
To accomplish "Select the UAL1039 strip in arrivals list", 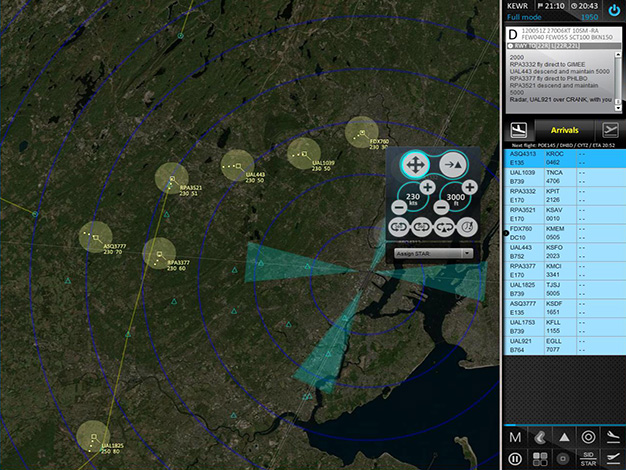I will 565,177.
